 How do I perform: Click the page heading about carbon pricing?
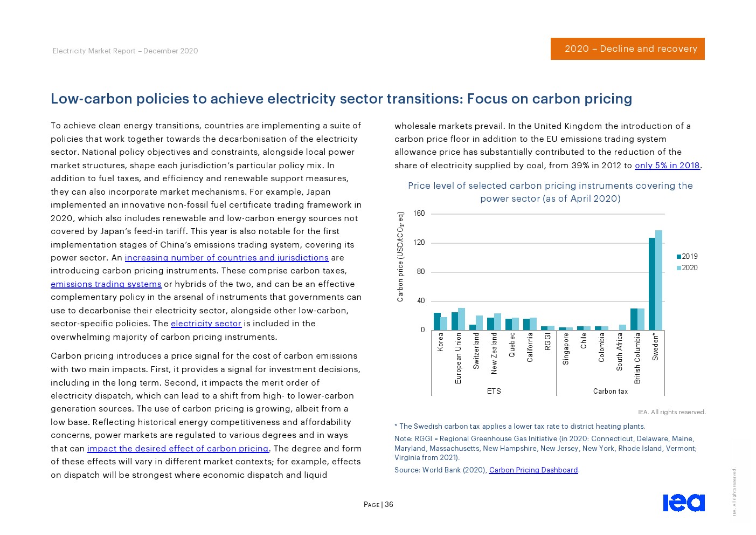pos(341,99)
